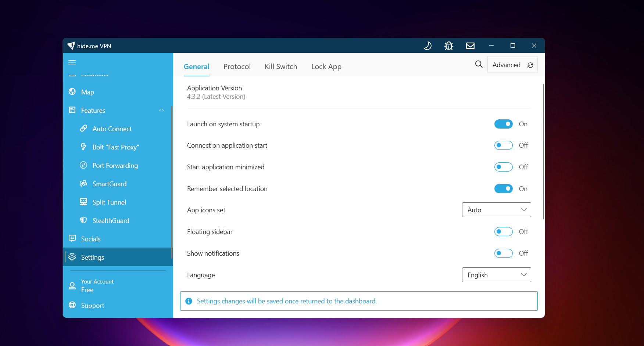Click the settings saved notice text
Screen dimensions: 644x346
click(x=287, y=301)
